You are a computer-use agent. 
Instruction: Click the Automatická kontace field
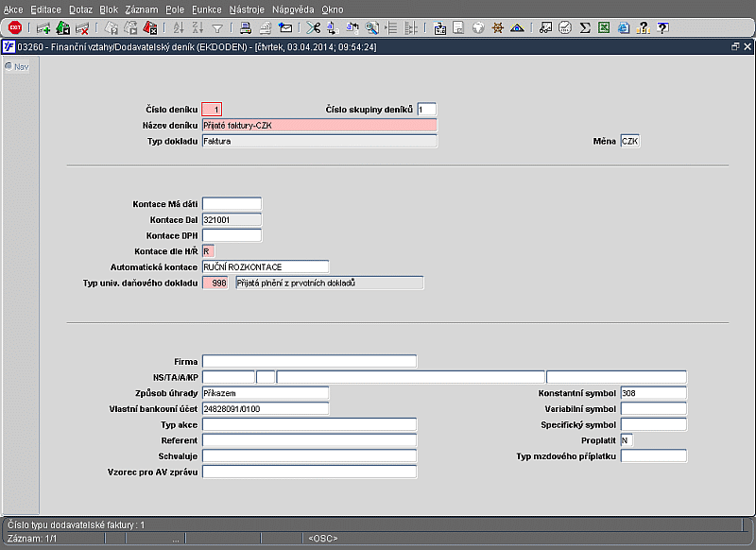point(266,267)
